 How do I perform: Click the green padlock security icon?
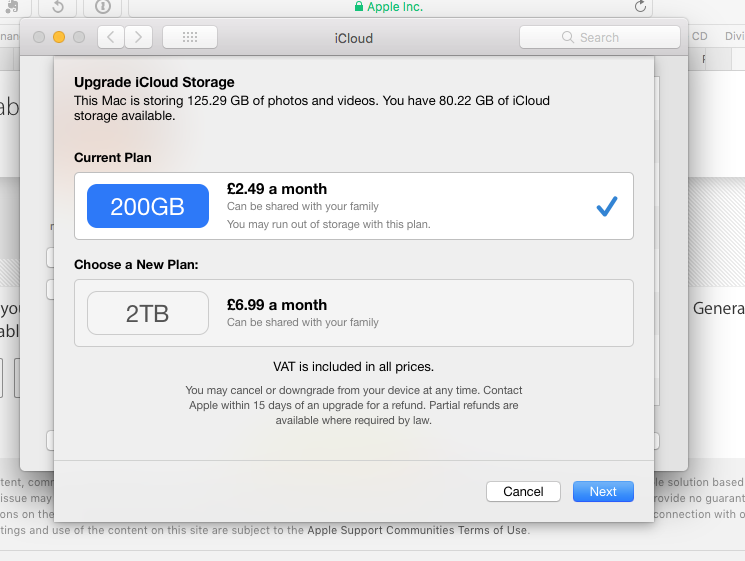click(x=359, y=7)
